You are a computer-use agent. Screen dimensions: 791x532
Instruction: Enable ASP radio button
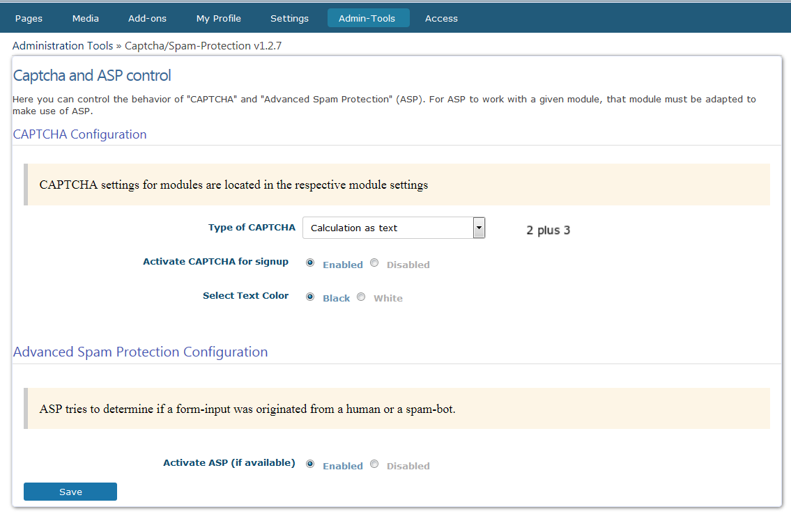[x=310, y=464]
